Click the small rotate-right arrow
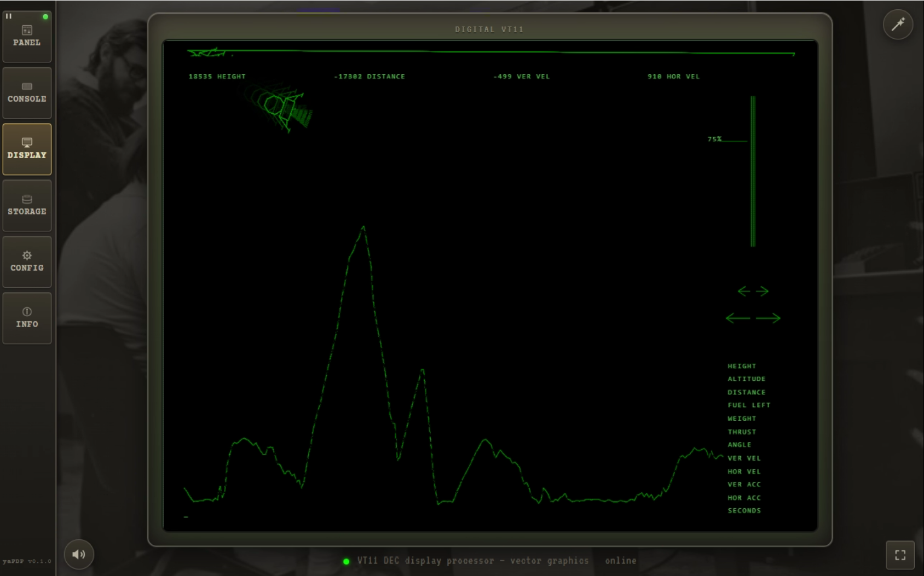 [763, 291]
